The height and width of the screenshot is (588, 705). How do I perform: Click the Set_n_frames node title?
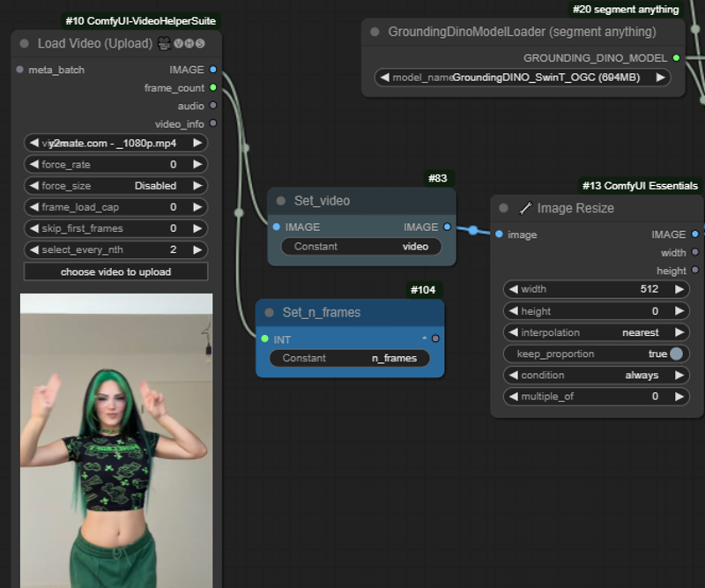click(322, 312)
